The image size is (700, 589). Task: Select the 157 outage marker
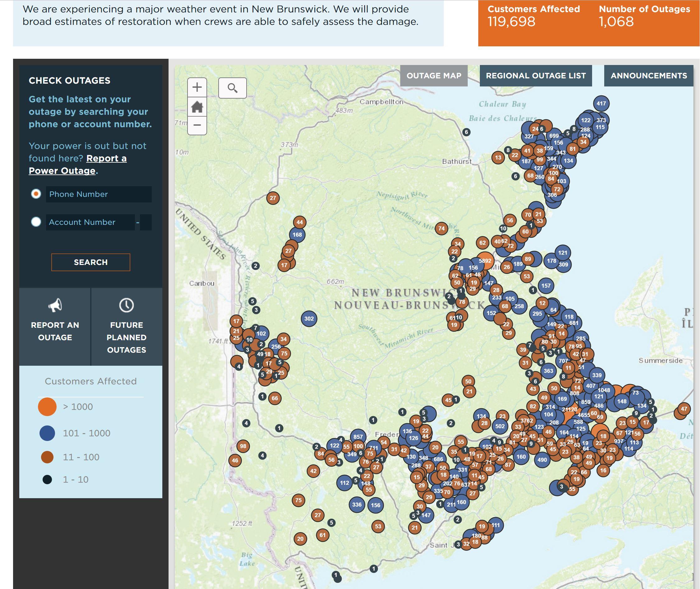tap(546, 286)
